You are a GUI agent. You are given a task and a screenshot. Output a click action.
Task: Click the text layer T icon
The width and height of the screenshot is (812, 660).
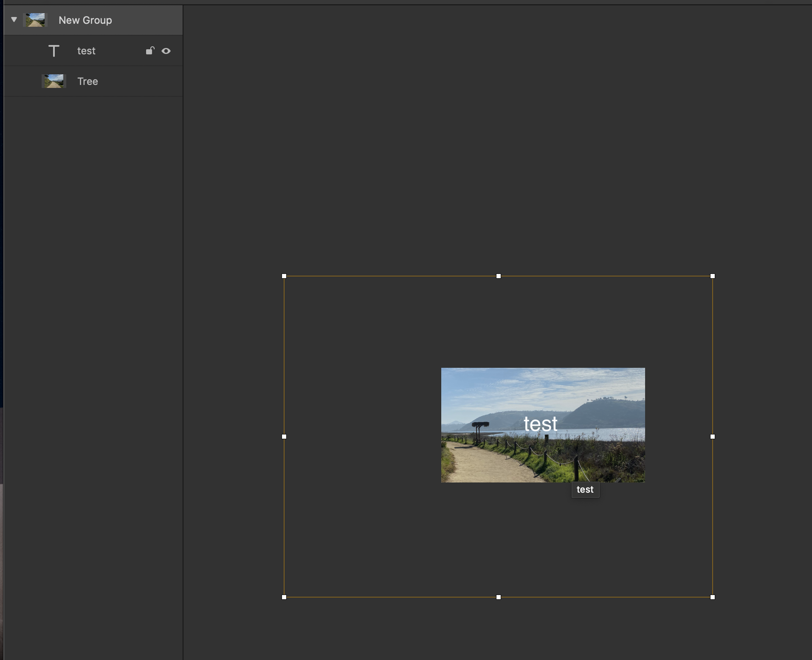click(x=54, y=51)
